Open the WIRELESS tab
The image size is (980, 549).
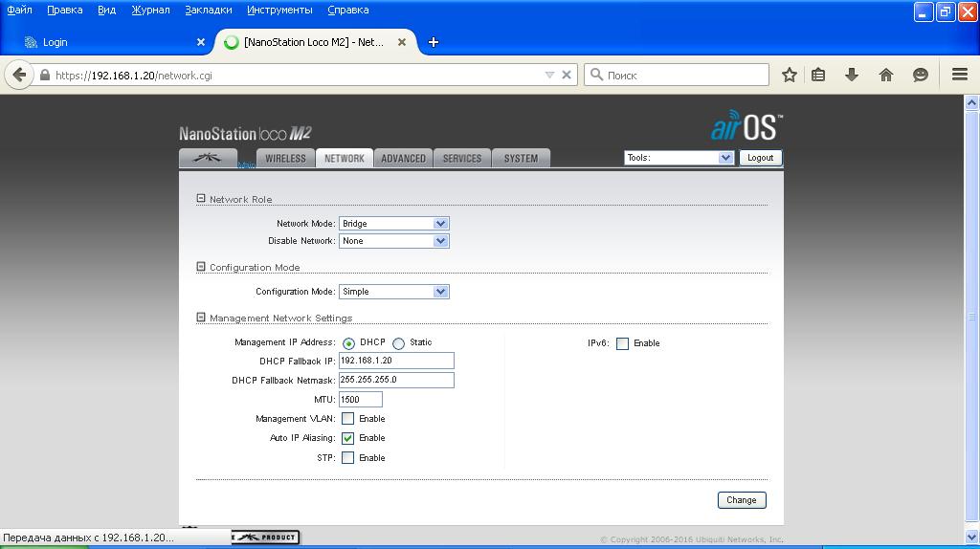click(285, 158)
